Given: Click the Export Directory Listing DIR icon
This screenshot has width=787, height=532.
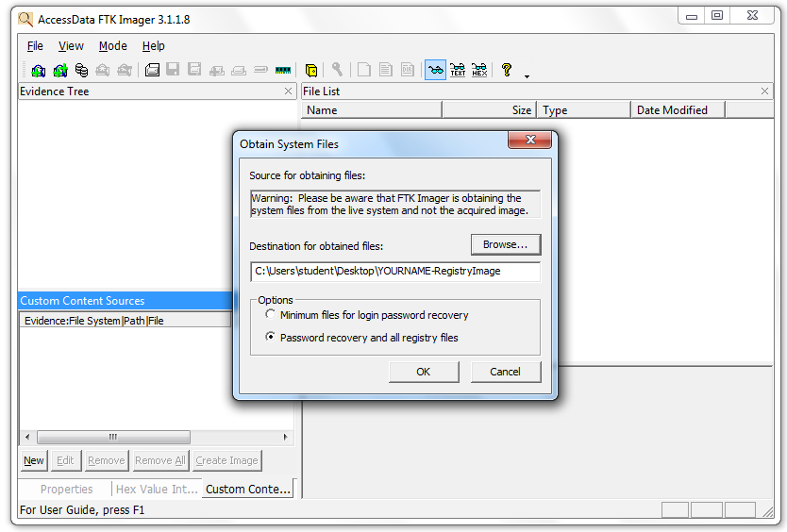Looking at the screenshot, I should point(408,70).
